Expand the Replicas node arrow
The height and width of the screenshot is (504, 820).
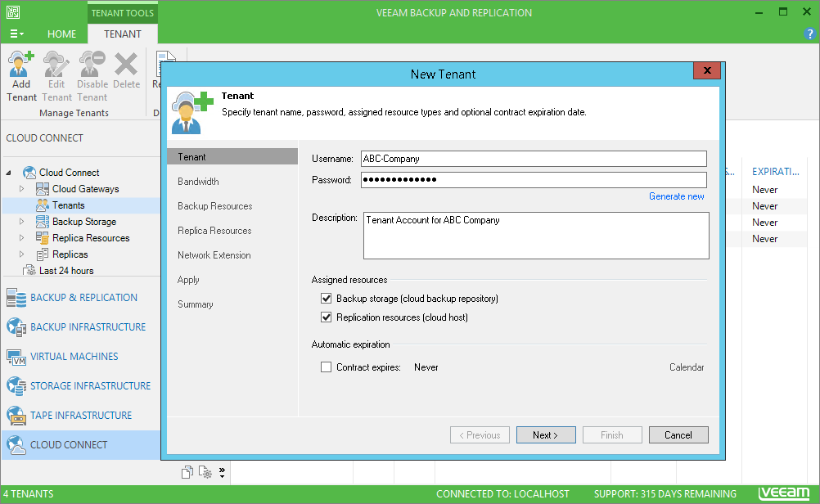[x=21, y=254]
